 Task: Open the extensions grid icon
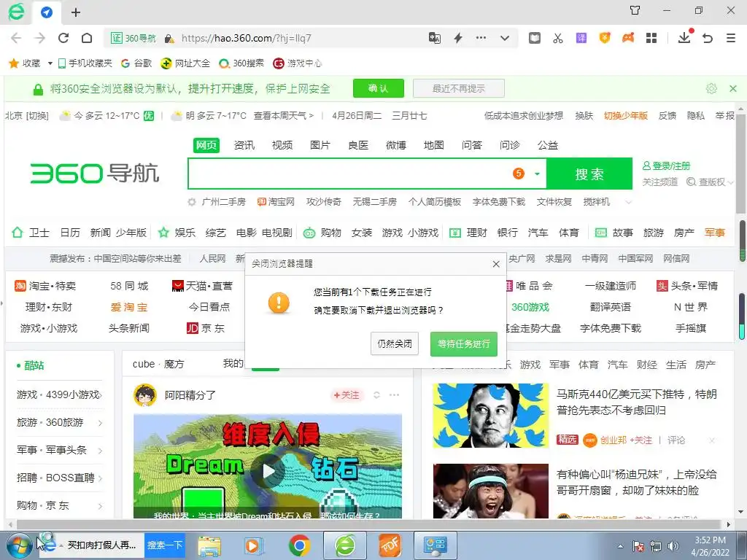click(x=651, y=38)
